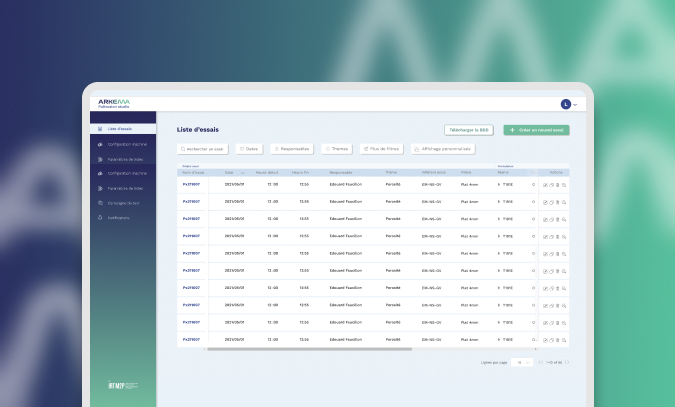Click the delete trash icon in the last row

point(558,339)
